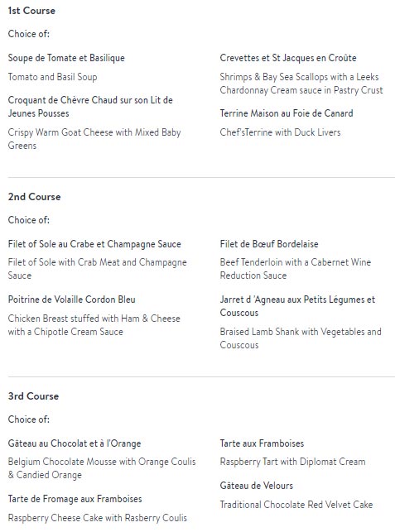The image size is (395, 532).
Task: Click Chef's Terrine with Duck Livers text
Action: coord(280,132)
